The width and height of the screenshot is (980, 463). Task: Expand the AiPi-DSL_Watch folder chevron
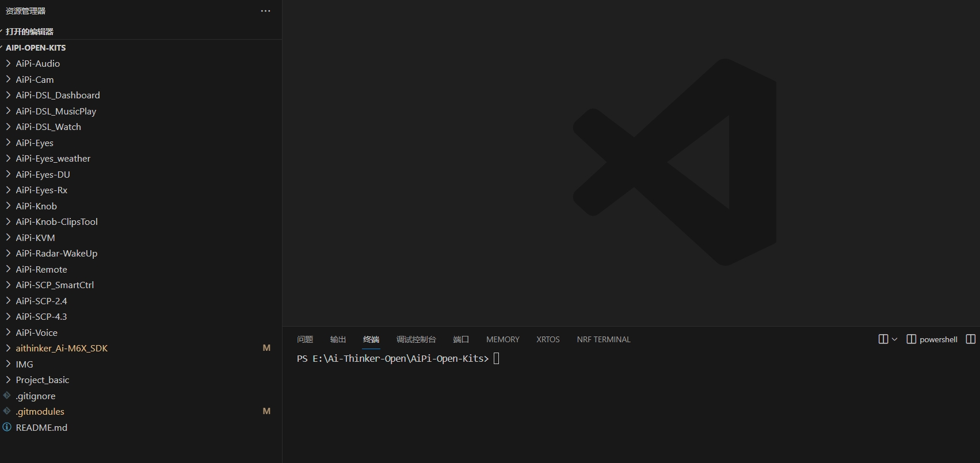tap(8, 127)
